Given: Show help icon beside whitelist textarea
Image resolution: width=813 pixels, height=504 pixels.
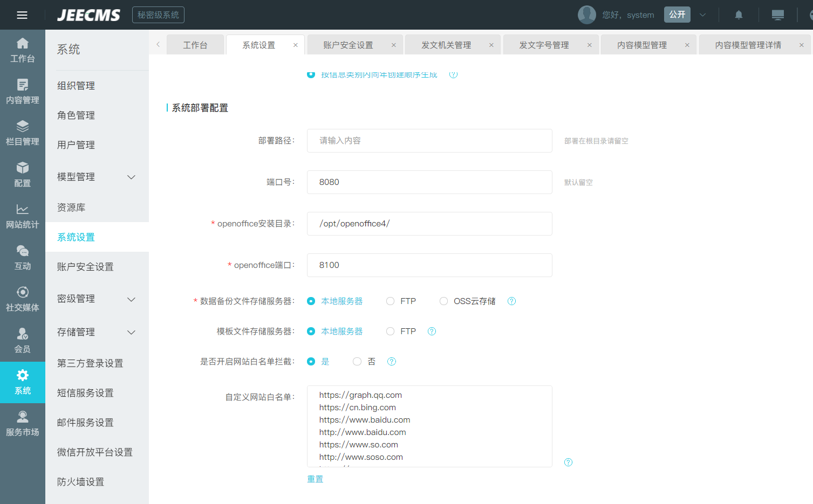Looking at the screenshot, I should [x=569, y=462].
